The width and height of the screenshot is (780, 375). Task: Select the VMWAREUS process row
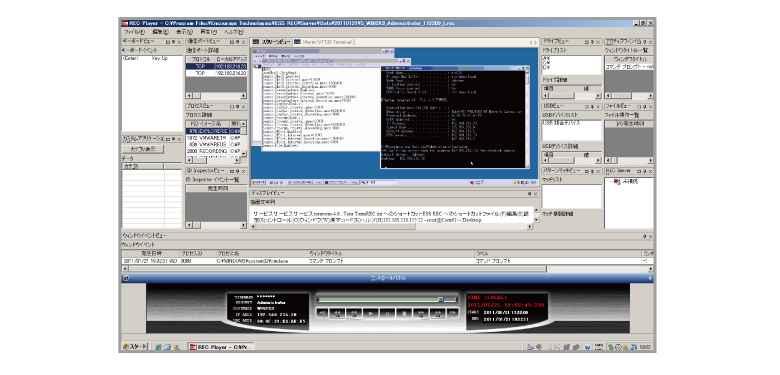(x=213, y=144)
